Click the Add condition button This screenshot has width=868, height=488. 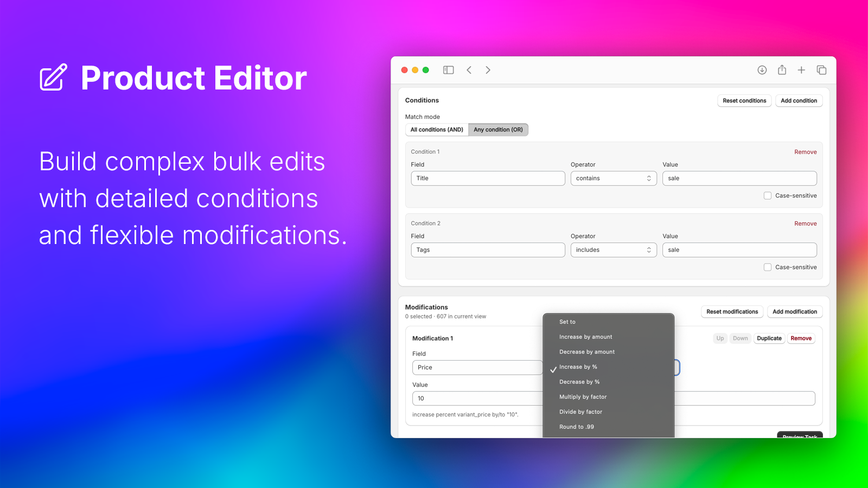pos(799,100)
